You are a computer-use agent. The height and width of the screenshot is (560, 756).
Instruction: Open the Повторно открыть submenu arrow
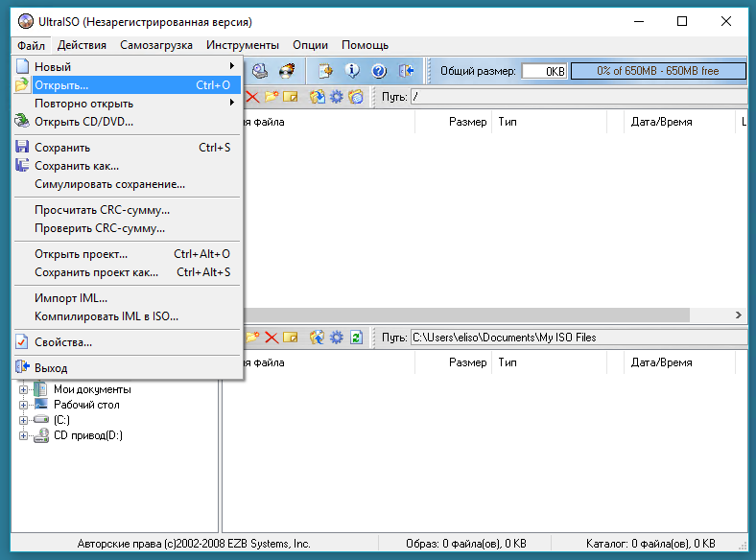click(232, 103)
